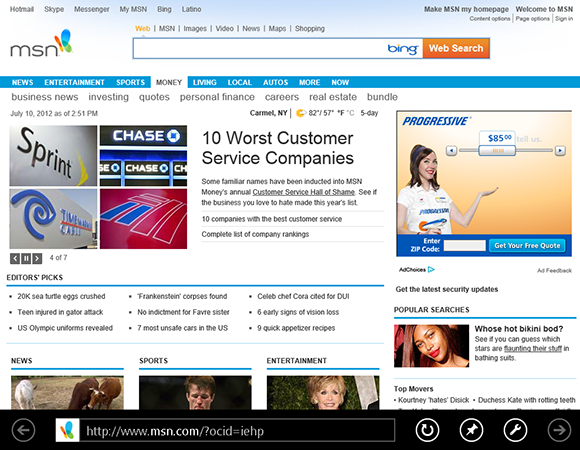Open Customer Service Hall of Shame link
This screenshot has height=450, width=580.
coord(303,192)
